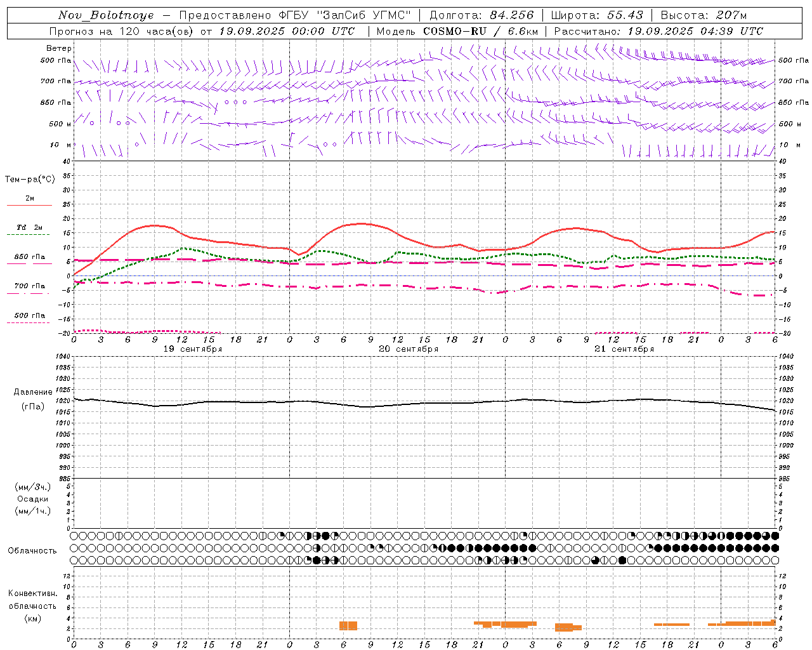Click the '21 сентября' date label
This screenshot has height=650, width=812.
(x=624, y=349)
